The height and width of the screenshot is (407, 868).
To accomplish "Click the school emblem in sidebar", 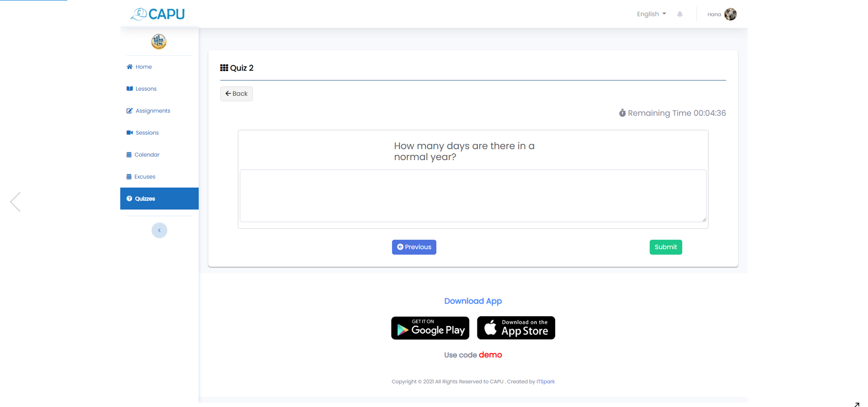I will pos(159,42).
